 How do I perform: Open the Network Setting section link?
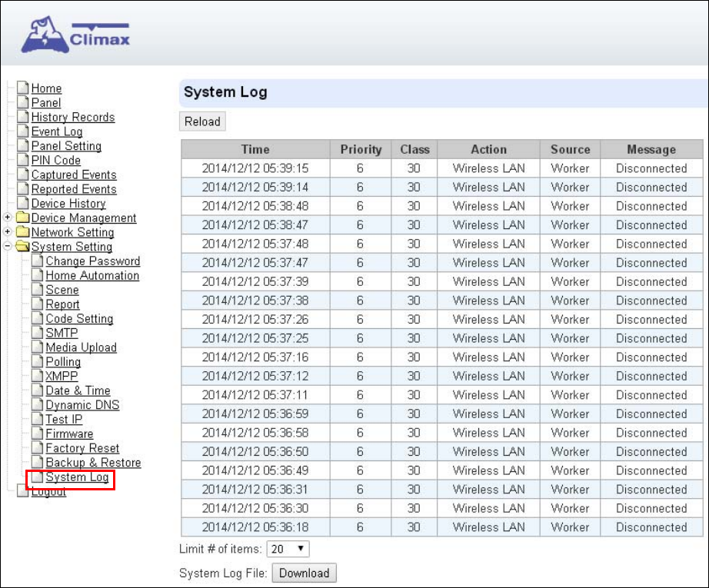click(x=73, y=232)
